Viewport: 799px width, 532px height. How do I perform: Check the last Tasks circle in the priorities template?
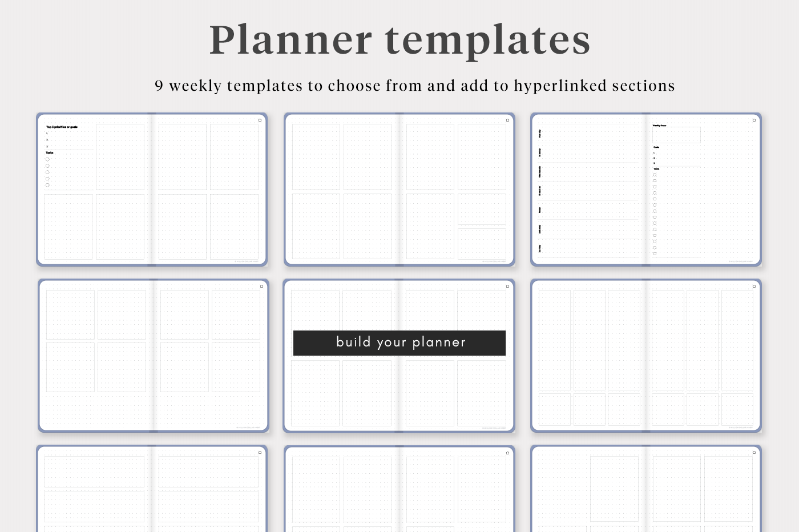pyautogui.click(x=47, y=185)
